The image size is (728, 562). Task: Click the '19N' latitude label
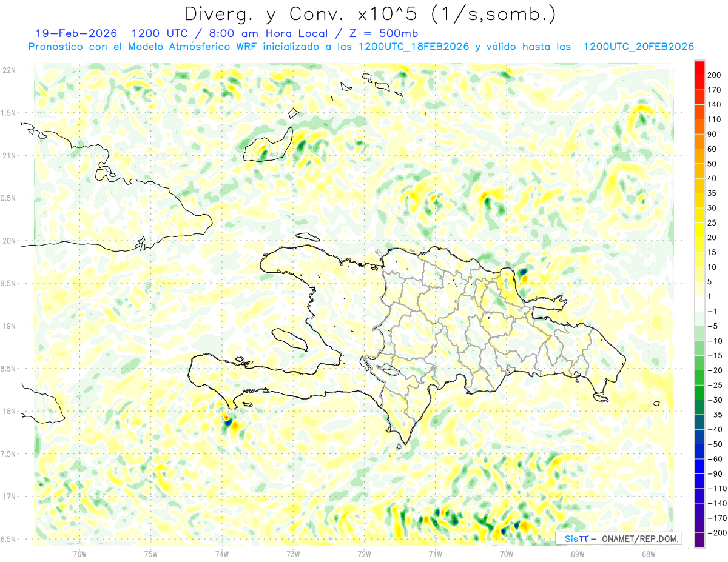[9, 326]
